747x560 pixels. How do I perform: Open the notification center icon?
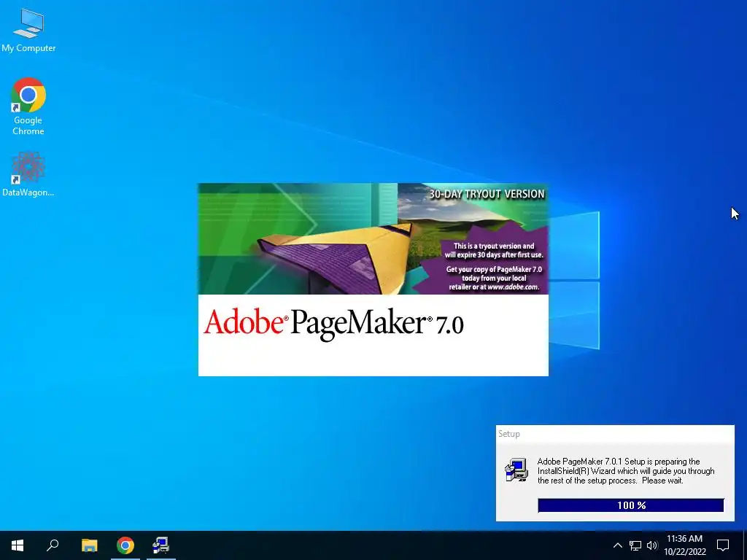point(723,545)
